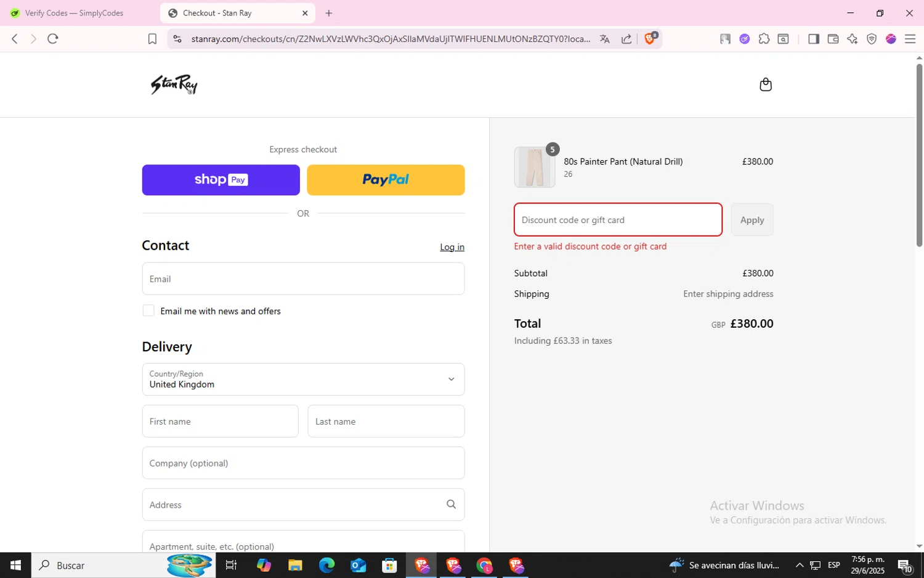The image size is (924, 578).
Task: Open site information icon in address bar
Action: pyautogui.click(x=177, y=39)
